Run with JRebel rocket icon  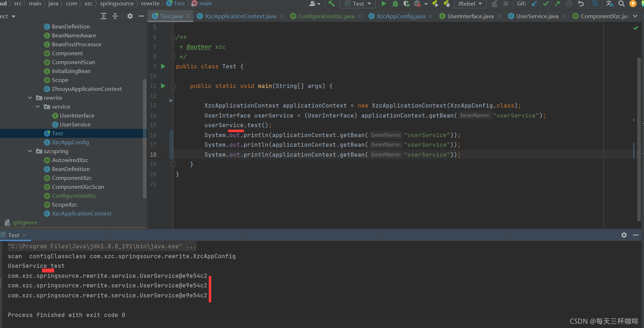pos(435,4)
